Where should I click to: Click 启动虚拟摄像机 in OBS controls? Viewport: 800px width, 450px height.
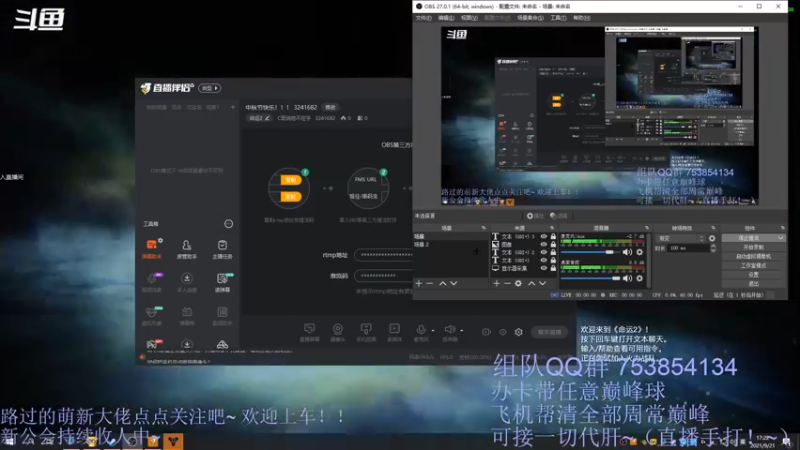click(754, 256)
